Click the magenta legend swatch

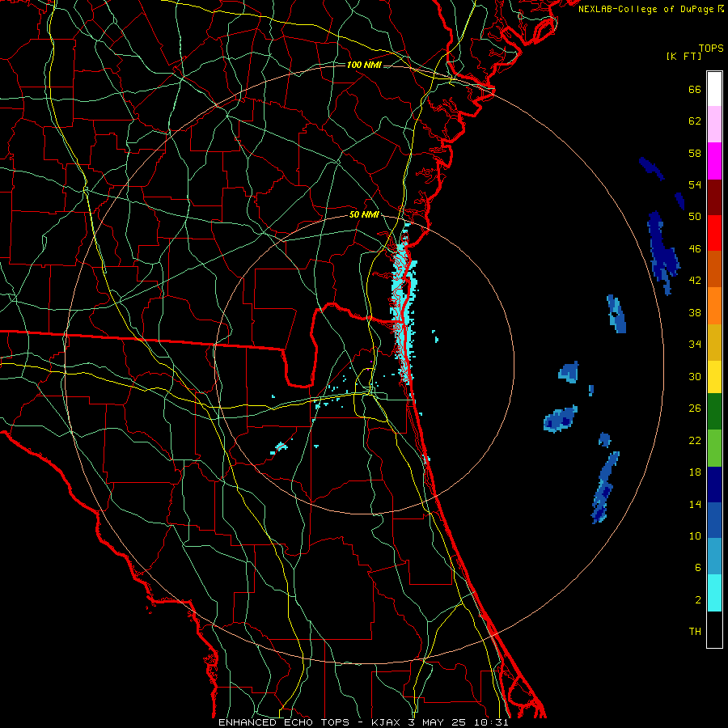714,161
